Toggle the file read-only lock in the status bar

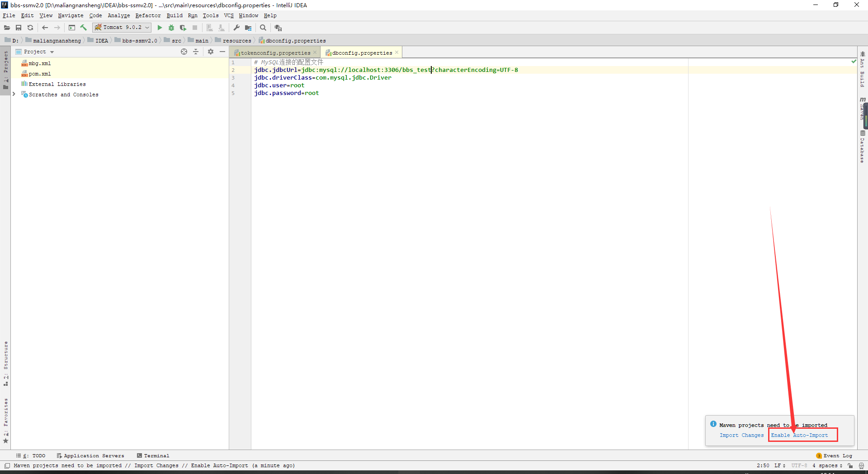click(x=850, y=465)
